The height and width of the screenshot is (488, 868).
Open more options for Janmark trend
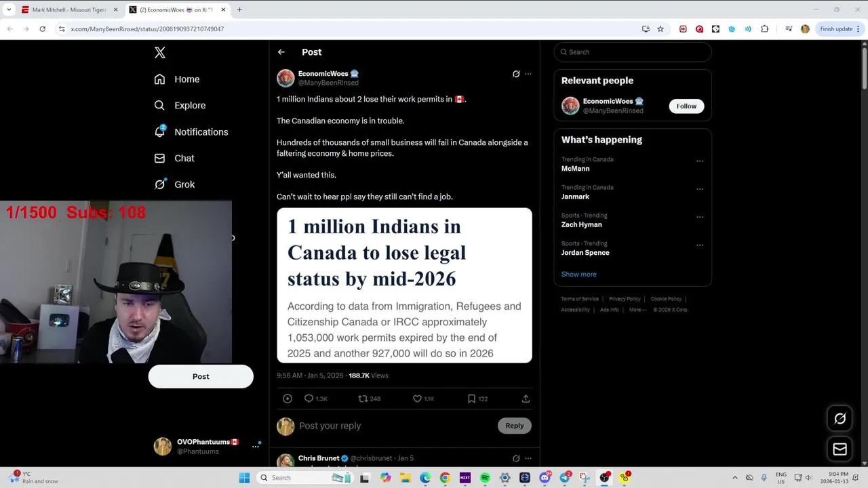[x=700, y=189]
